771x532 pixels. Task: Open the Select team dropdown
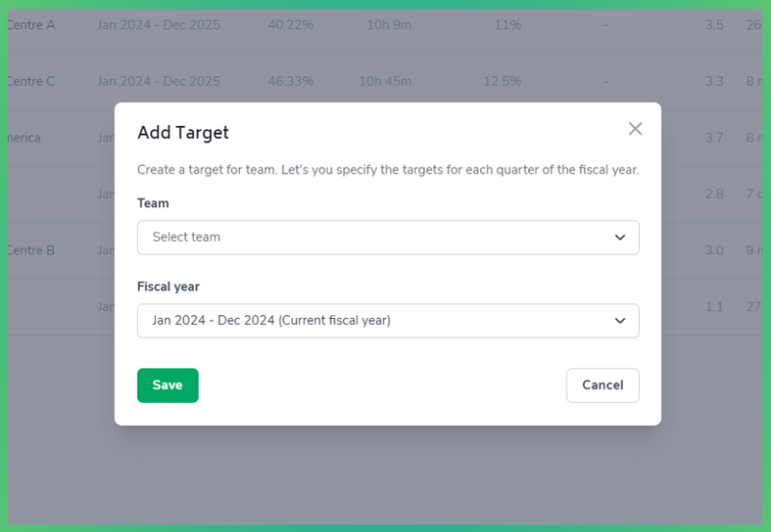(387, 237)
